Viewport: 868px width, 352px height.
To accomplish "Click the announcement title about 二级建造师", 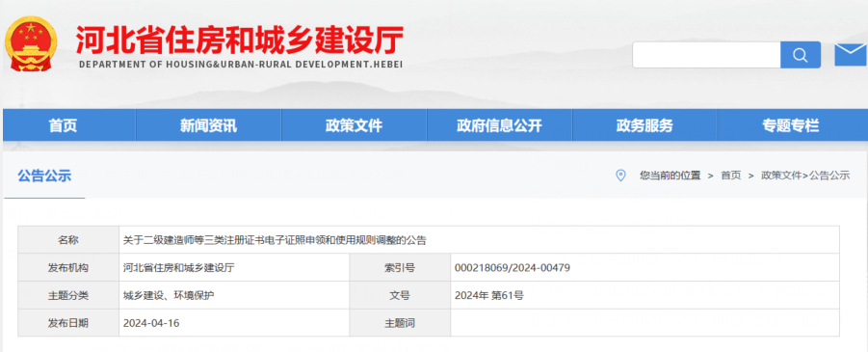I will click(275, 240).
